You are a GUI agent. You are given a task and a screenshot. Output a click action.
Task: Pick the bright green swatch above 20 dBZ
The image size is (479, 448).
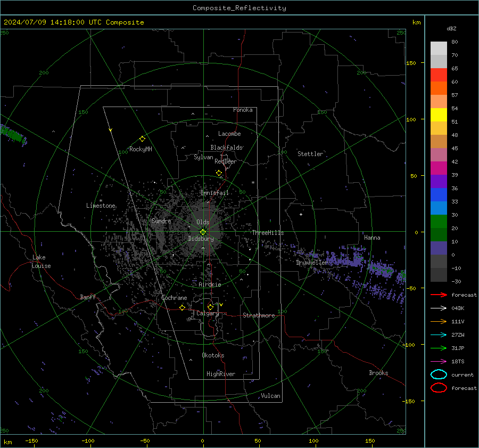click(439, 222)
